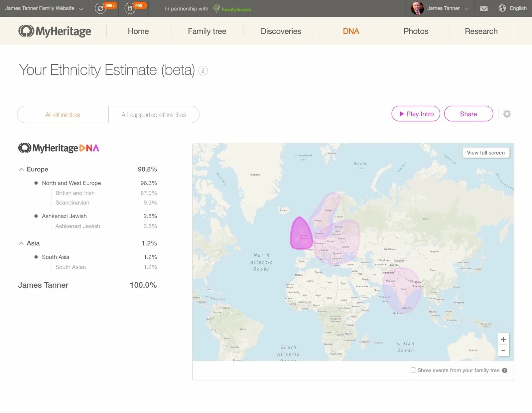Click the MyHeritage logo
Screen dimensions: 532x413
click(x=55, y=31)
